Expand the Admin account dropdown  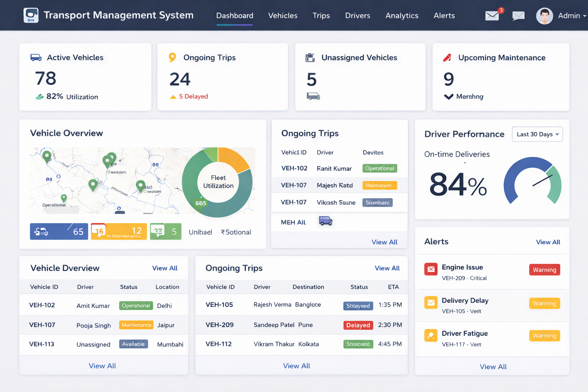click(x=570, y=16)
